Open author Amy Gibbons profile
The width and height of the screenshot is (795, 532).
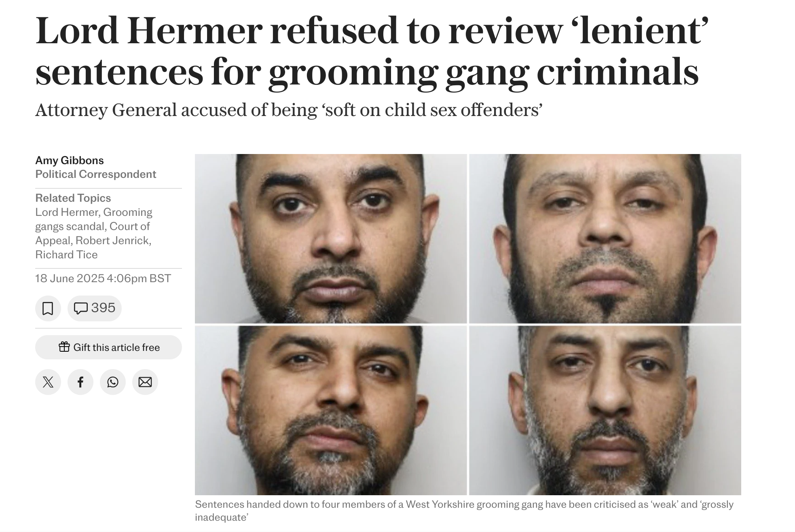pos(70,160)
